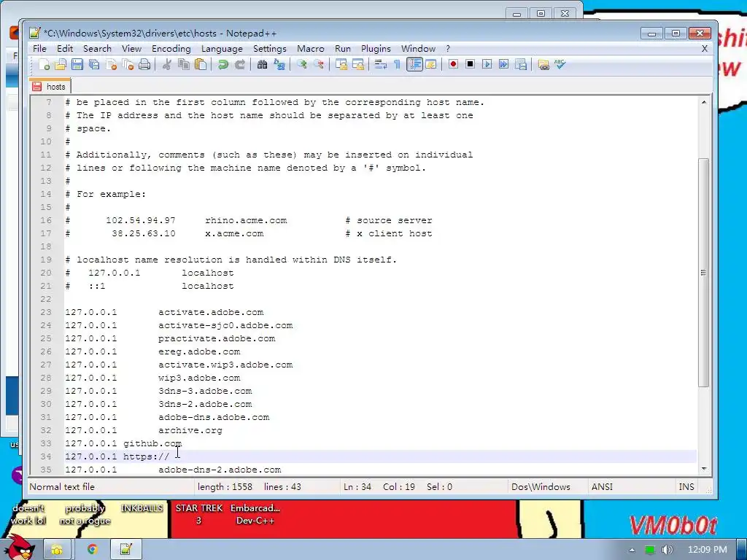Click the Open file folder icon
Viewport: 747px width, 560px height.
click(61, 65)
